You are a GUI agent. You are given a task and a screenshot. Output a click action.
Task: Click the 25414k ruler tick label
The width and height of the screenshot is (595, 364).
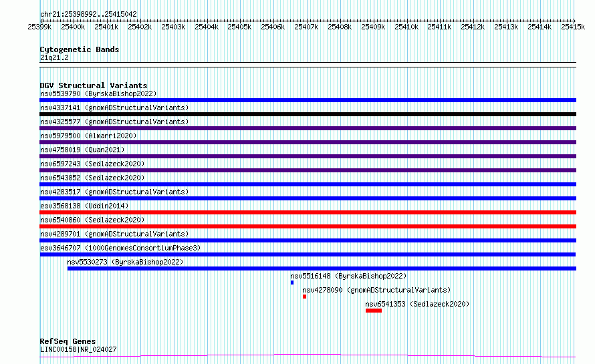(540, 27)
